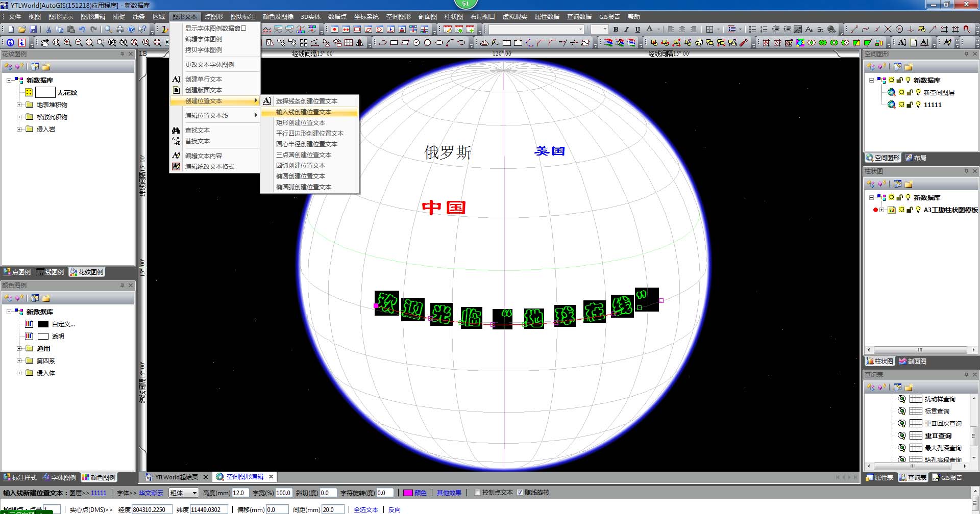Image resolution: width=980 pixels, height=514 pixels.
Task: Open the 粗体 font style dropdown
Action: pos(194,493)
